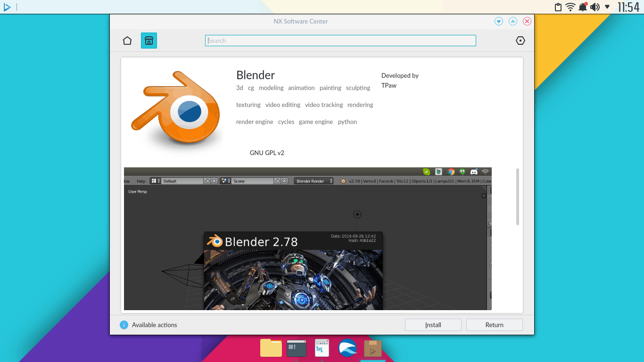Click the "rendering" tag
The image size is (644, 362).
coord(360,105)
